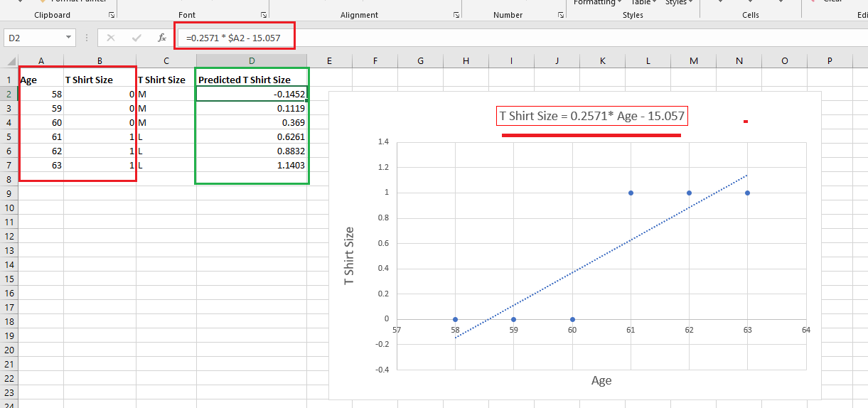
Task: Click the 'L' size cell in row 7
Action: pyautogui.click(x=166, y=165)
